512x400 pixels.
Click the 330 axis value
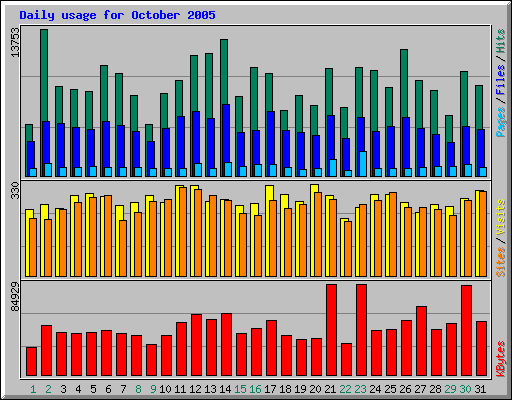15,190
